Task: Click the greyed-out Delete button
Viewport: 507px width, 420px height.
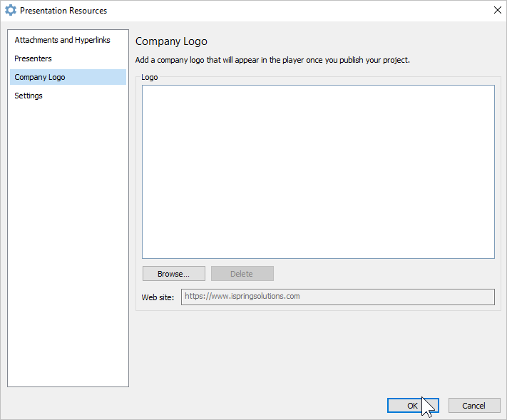Action: click(242, 274)
